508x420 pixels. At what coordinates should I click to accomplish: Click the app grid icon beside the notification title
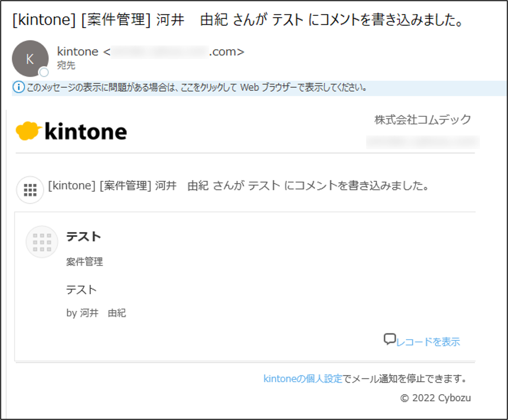(30, 190)
